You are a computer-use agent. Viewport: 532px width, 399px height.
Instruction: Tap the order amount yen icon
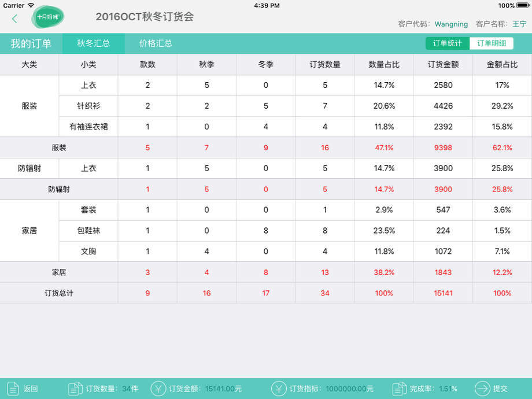point(158,389)
